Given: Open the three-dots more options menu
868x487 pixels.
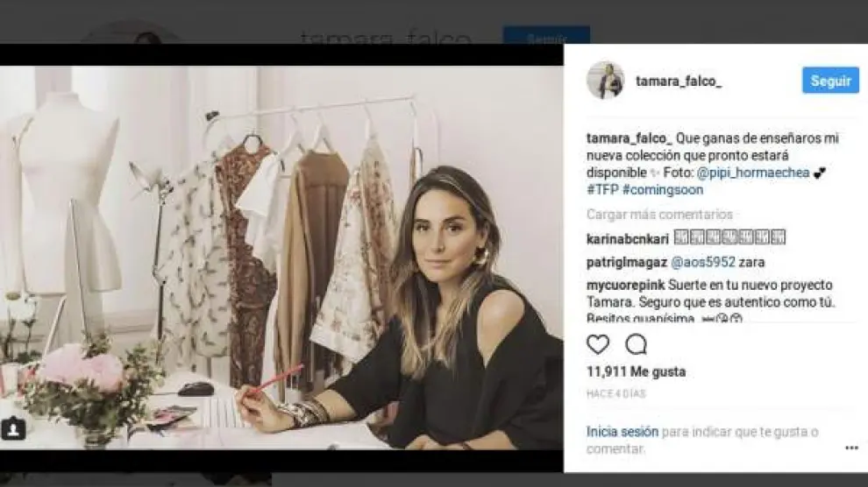Looking at the screenshot, I should (851, 448).
